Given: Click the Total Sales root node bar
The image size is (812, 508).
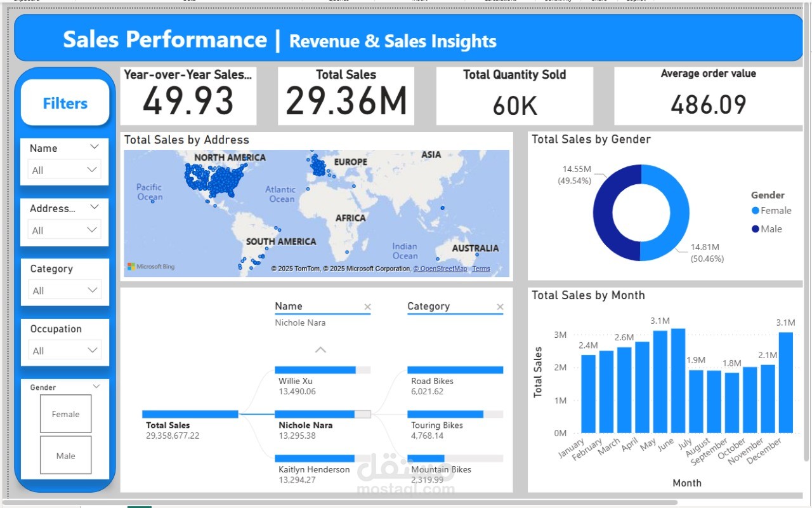Looking at the screenshot, I should [190, 414].
